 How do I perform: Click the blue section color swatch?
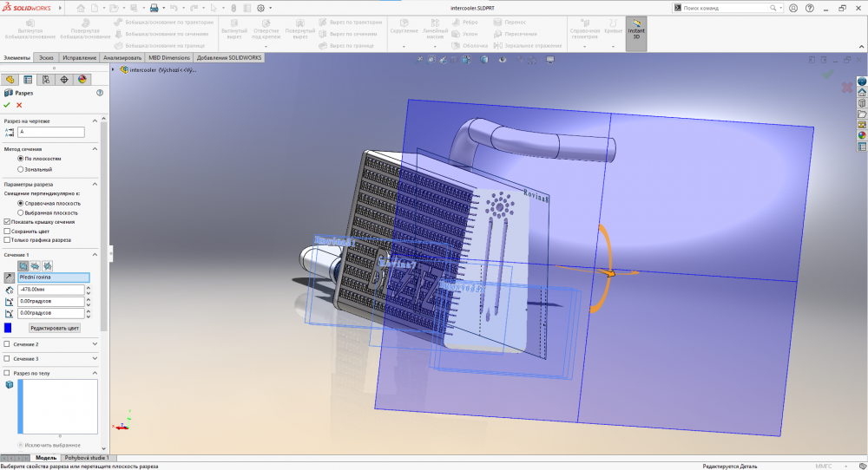tap(8, 328)
